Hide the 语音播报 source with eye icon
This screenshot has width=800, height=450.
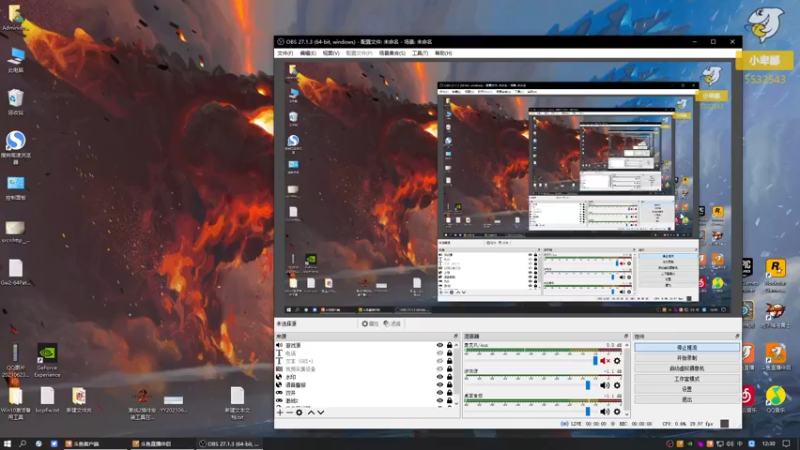(x=440, y=385)
